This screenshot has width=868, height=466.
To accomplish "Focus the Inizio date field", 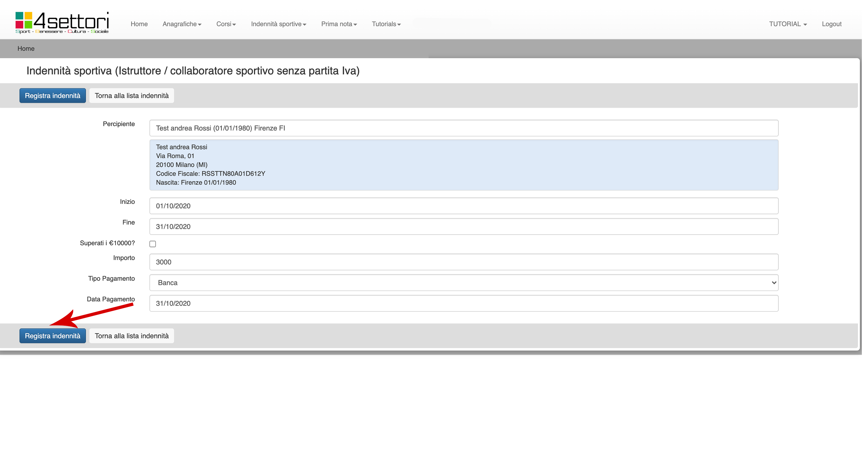I will [464, 206].
